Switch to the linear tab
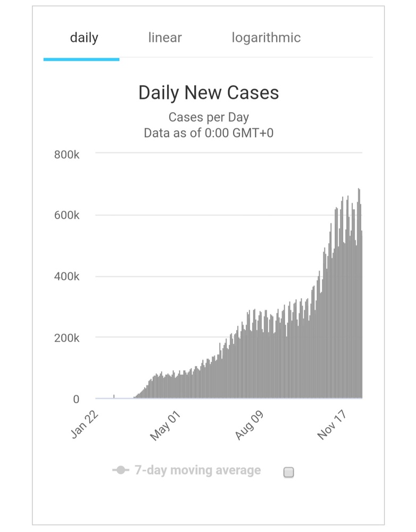416x532 pixels. tap(164, 37)
